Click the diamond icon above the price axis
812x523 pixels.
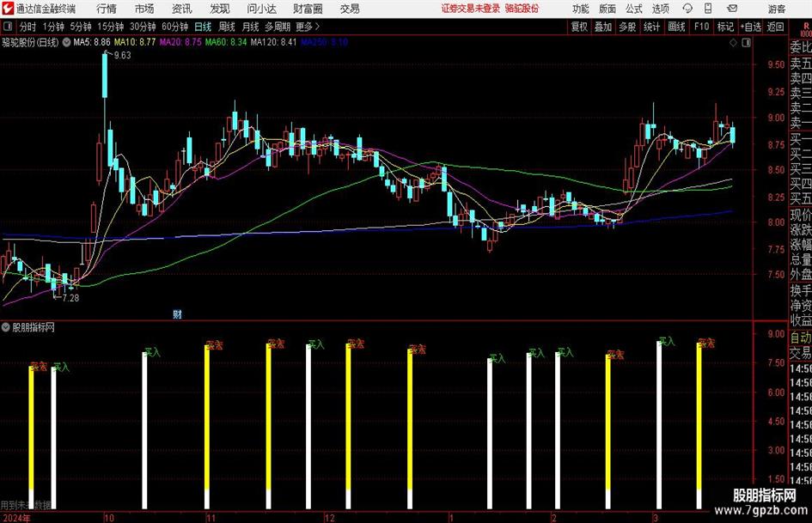pos(733,42)
